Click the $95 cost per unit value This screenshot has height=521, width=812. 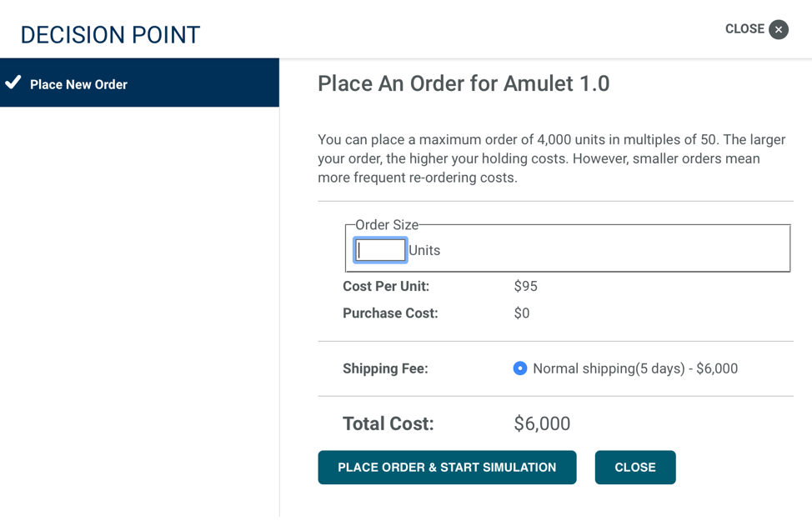point(525,287)
